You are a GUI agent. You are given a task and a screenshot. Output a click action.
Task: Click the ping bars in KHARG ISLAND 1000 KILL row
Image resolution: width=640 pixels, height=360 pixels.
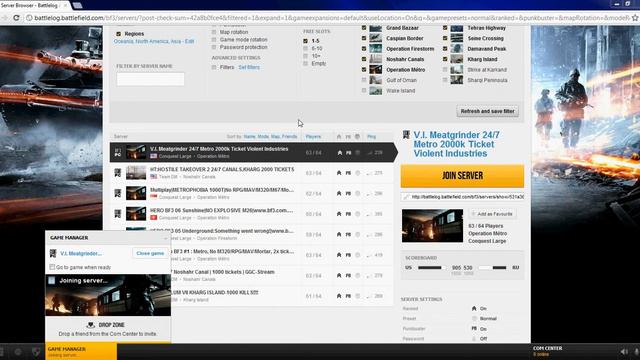coord(369,296)
